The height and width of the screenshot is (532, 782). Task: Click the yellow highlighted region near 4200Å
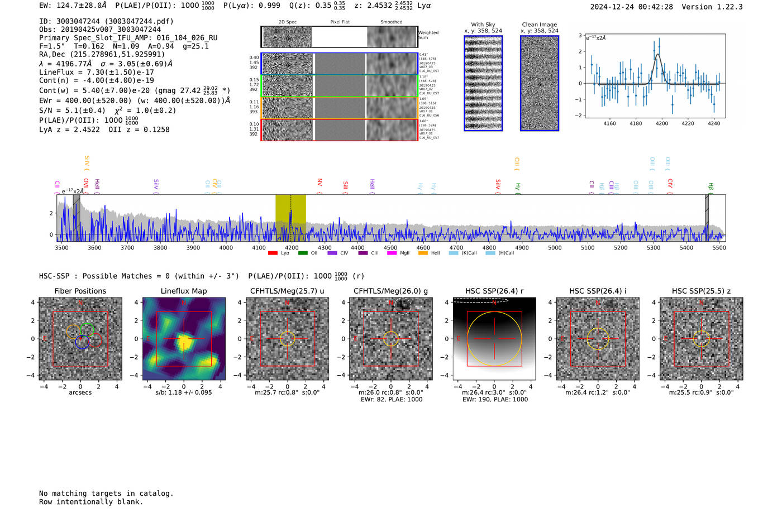click(x=290, y=218)
